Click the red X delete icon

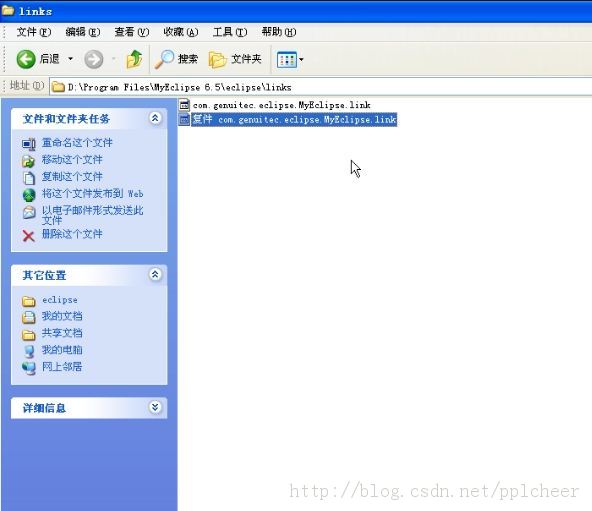tap(29, 236)
